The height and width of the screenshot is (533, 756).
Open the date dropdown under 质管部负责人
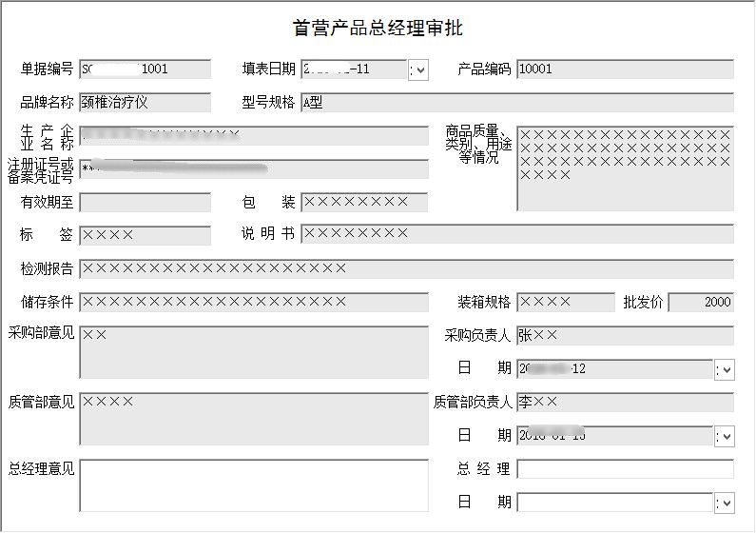click(x=725, y=437)
